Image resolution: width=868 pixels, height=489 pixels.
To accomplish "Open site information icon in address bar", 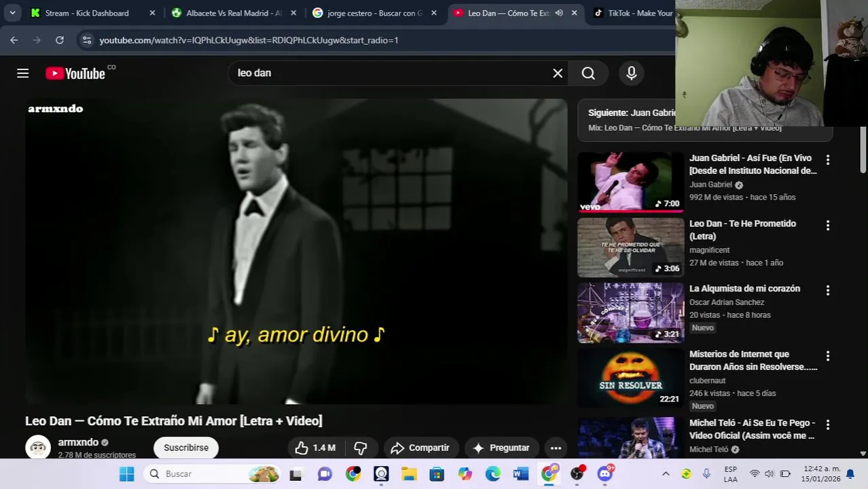I will tap(86, 40).
